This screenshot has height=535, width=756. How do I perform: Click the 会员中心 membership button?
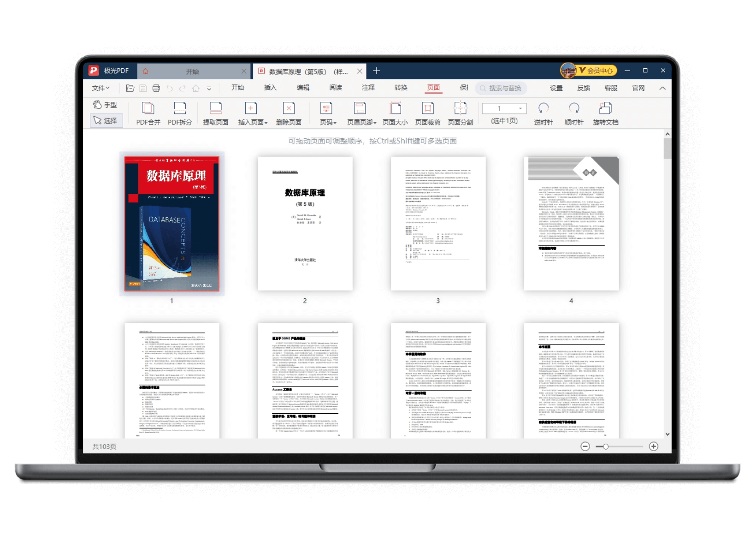597,70
